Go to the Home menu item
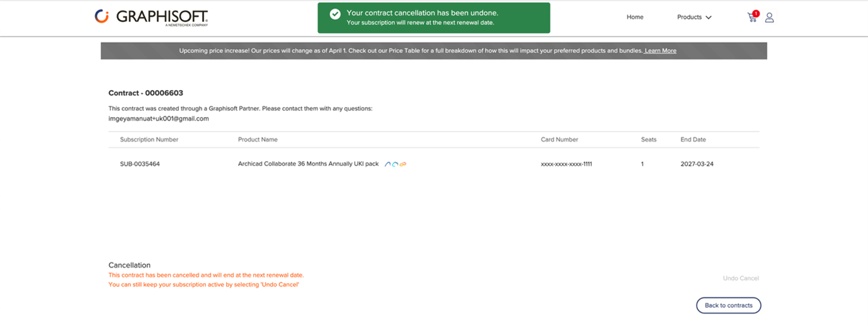 pyautogui.click(x=635, y=17)
